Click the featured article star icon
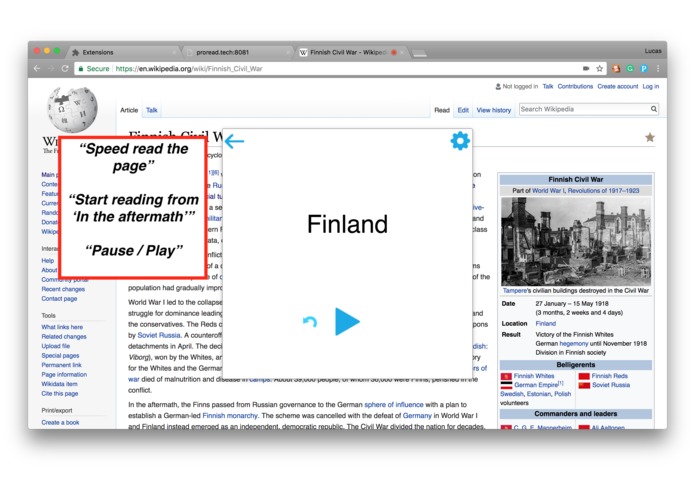 coord(650,137)
